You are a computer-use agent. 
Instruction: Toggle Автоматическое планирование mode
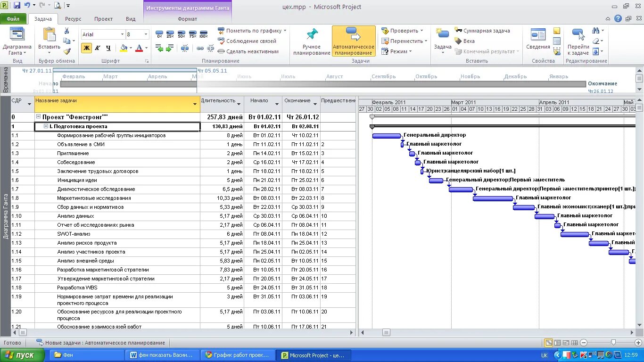[x=354, y=41]
